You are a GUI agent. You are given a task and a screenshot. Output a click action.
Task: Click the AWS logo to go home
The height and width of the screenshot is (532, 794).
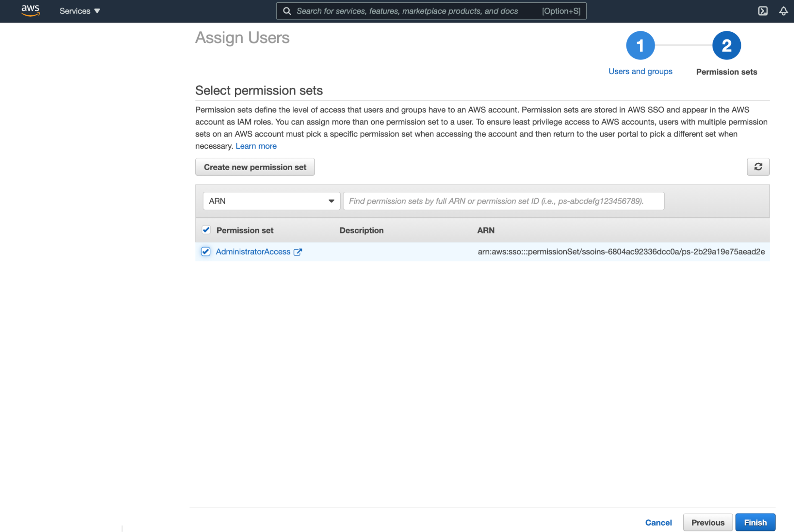point(30,11)
